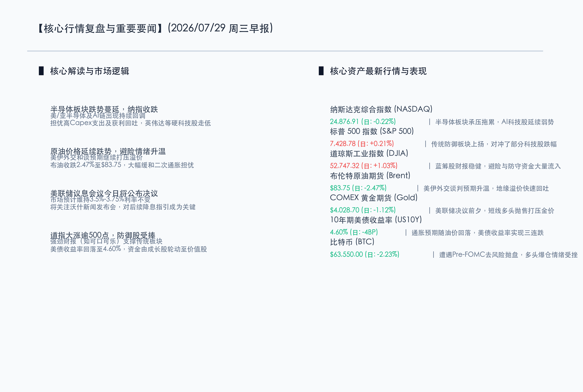Click the comment 美伊外交谈判预期升温，地缘溢价快速回吐
The height and width of the screenshot is (392, 583).
click(486, 189)
